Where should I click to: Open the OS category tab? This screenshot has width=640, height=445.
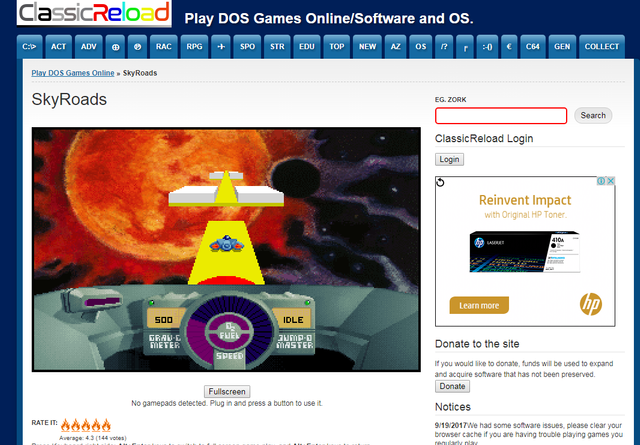click(x=421, y=47)
